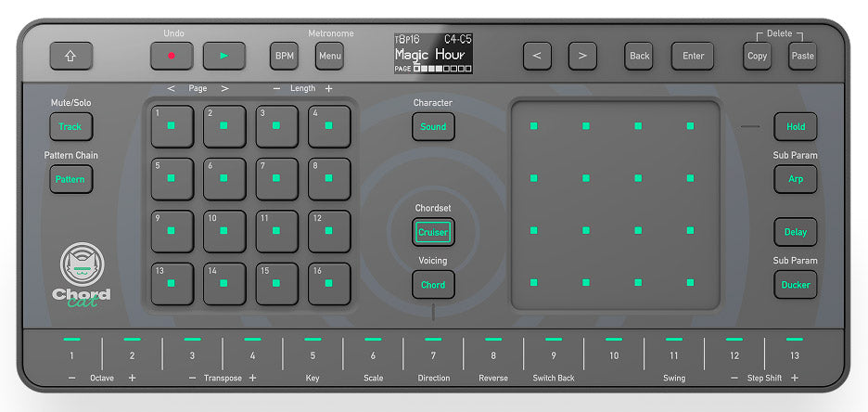The image size is (868, 412).
Task: Tap step pad 13
Action: pyautogui.click(x=172, y=284)
